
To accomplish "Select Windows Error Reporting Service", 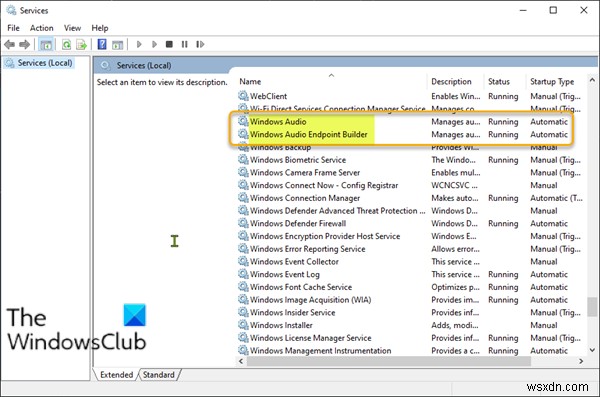I will 308,249.
